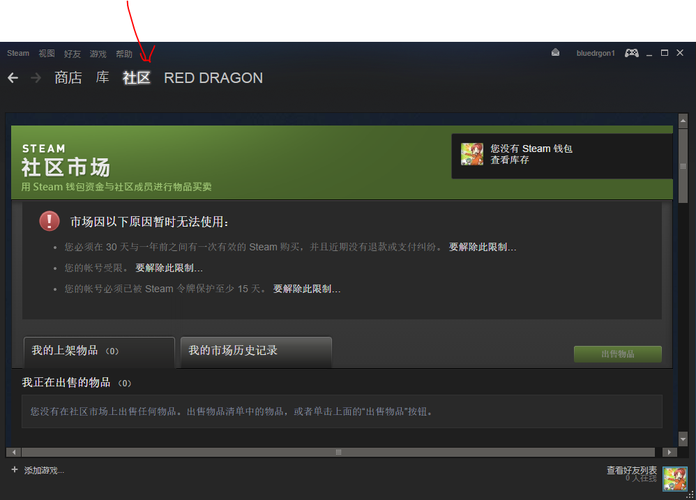The image size is (696, 500).
Task: Click 要解除此限制 link for purchase requirement
Action: pos(482,247)
